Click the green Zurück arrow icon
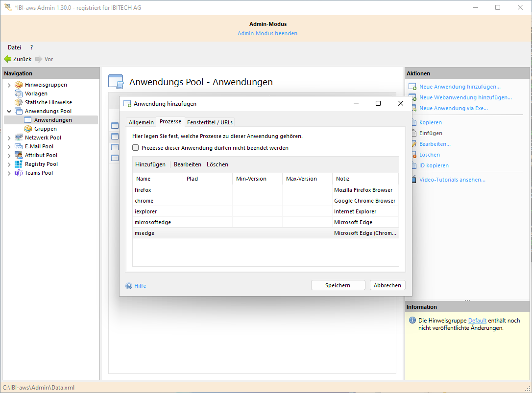 pos(7,59)
